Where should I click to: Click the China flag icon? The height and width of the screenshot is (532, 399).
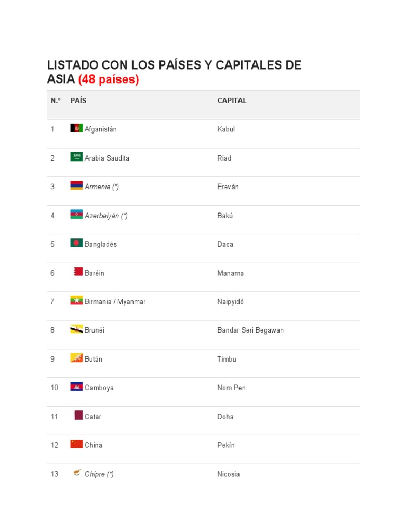76,444
